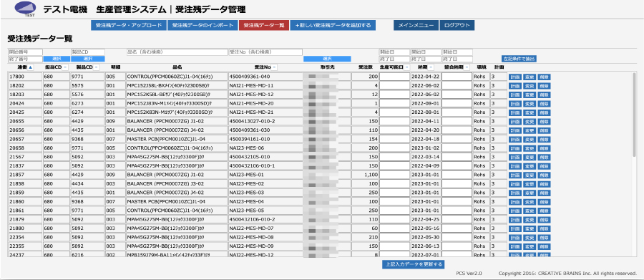Screen dimensions: 644x280
Task: Click 生産可能日 input in row 17800
Action: 394,77
